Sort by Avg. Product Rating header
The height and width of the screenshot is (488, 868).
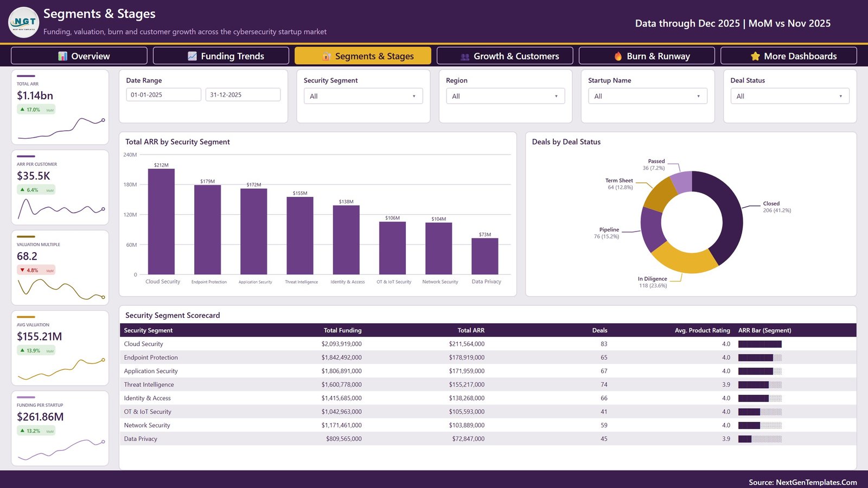tap(702, 330)
